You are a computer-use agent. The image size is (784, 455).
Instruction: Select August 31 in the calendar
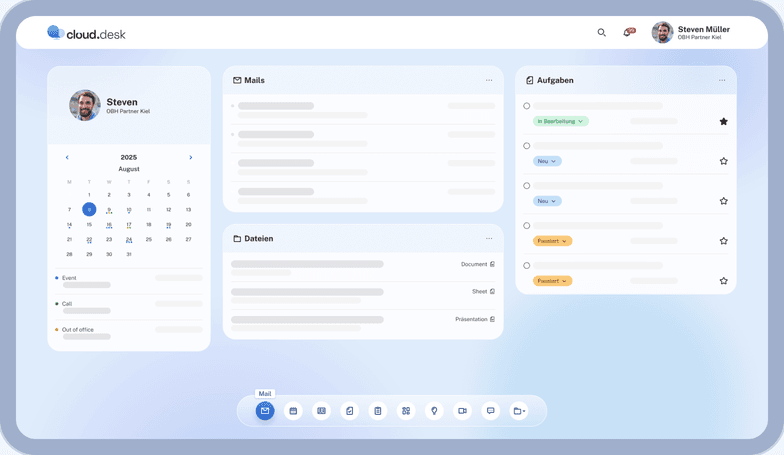pos(129,254)
